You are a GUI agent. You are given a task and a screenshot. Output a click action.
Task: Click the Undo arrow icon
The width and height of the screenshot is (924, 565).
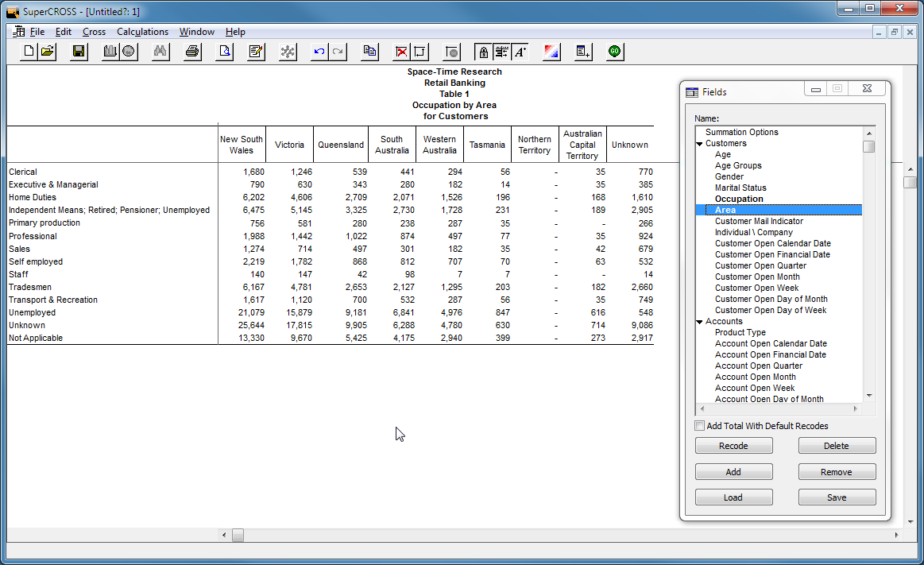[319, 52]
